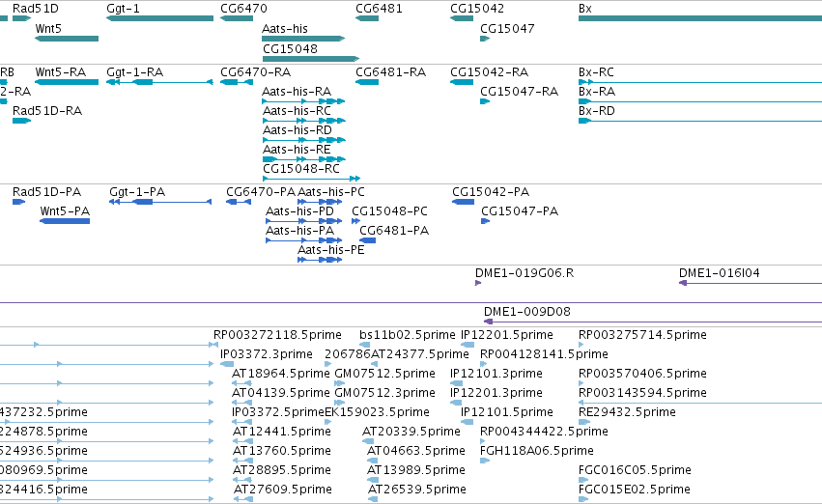This screenshot has width=822, height=504.
Task: Select the Aats-his-RC transcript
Action: (304, 121)
